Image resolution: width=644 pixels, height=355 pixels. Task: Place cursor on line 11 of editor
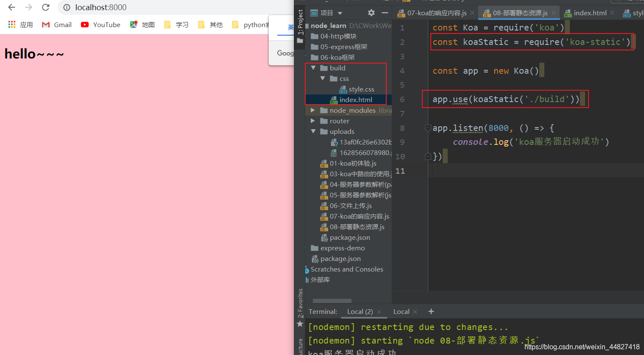(536, 171)
